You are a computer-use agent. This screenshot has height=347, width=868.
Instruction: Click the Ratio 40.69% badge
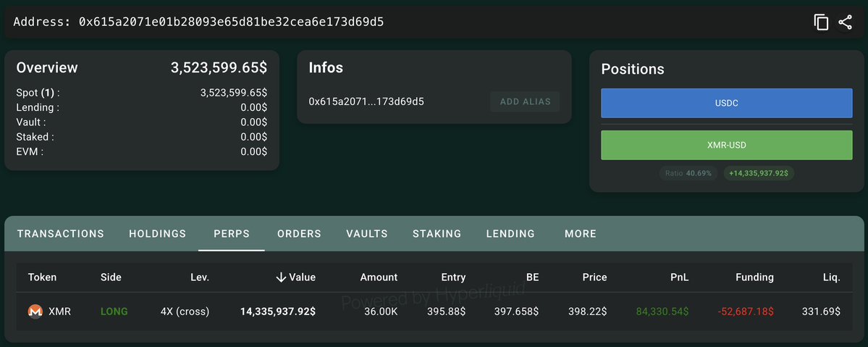click(688, 173)
